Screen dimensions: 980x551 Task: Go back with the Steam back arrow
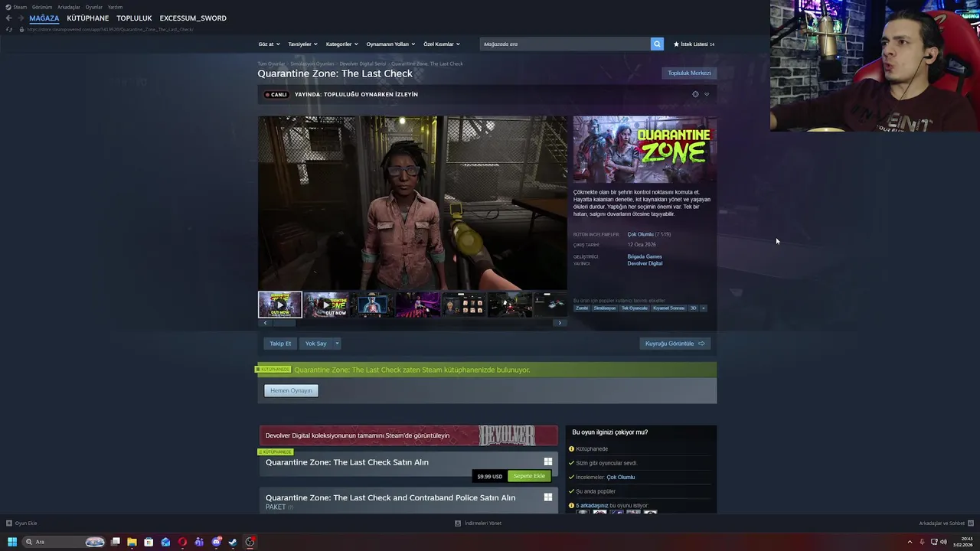coord(8,18)
